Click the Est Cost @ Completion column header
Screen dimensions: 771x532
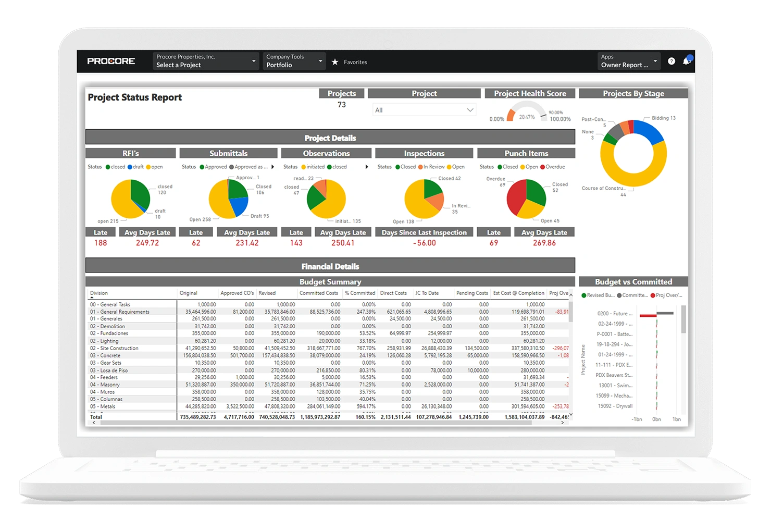(x=518, y=293)
